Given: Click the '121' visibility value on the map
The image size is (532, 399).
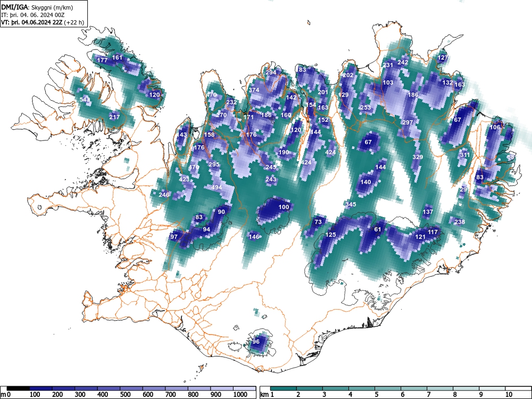Looking at the screenshot, I should pyautogui.click(x=420, y=237).
